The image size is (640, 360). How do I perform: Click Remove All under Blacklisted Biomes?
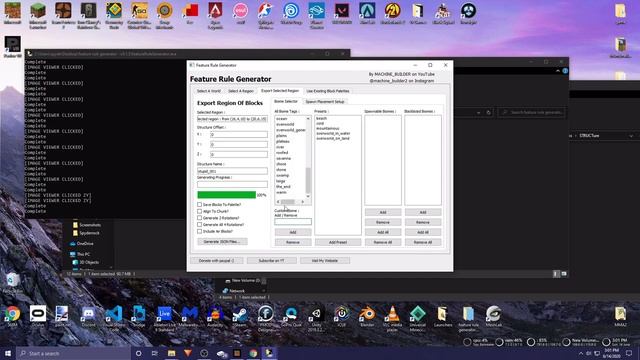click(423, 242)
